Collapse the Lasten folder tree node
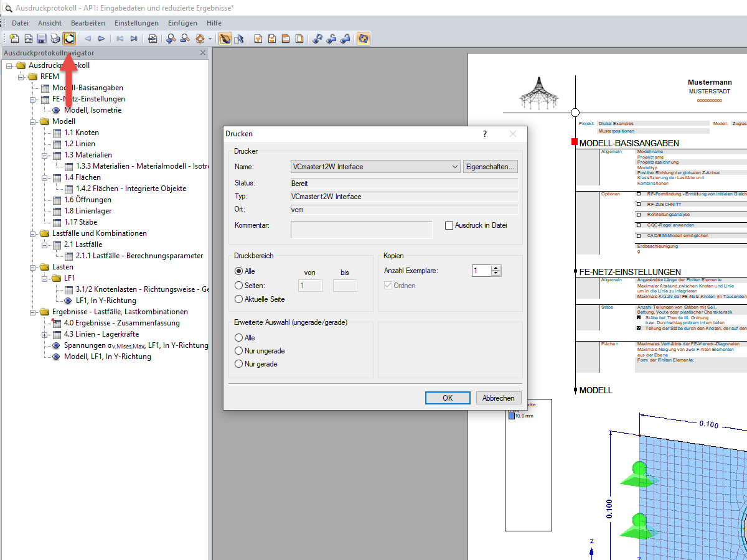 point(33,267)
